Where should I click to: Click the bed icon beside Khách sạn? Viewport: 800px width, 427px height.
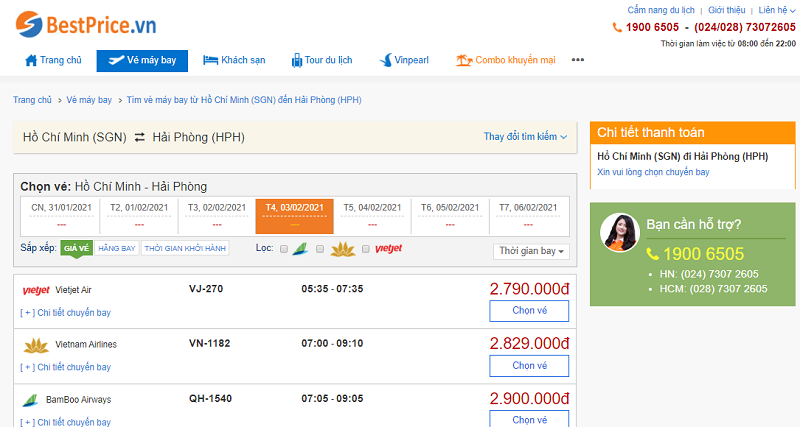click(210, 60)
